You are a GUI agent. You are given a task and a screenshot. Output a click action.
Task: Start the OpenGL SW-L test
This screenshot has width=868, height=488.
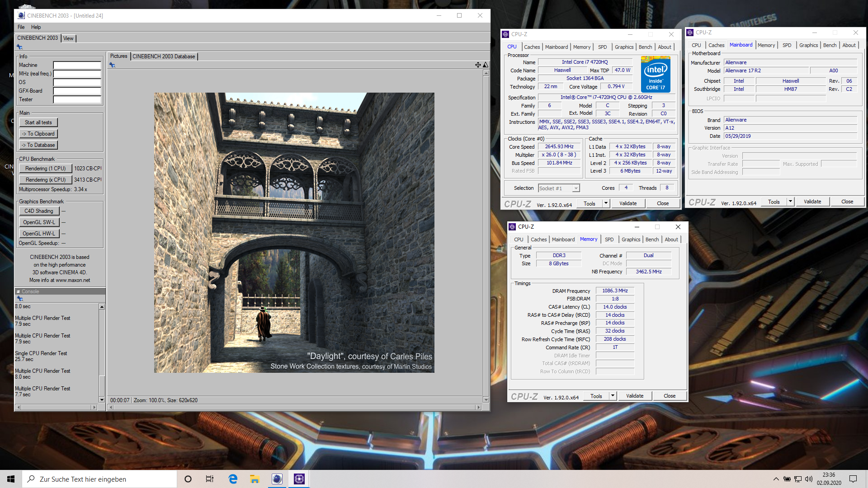click(39, 222)
